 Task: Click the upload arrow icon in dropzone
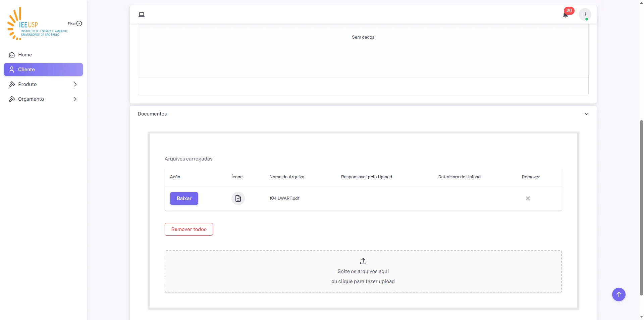click(363, 261)
